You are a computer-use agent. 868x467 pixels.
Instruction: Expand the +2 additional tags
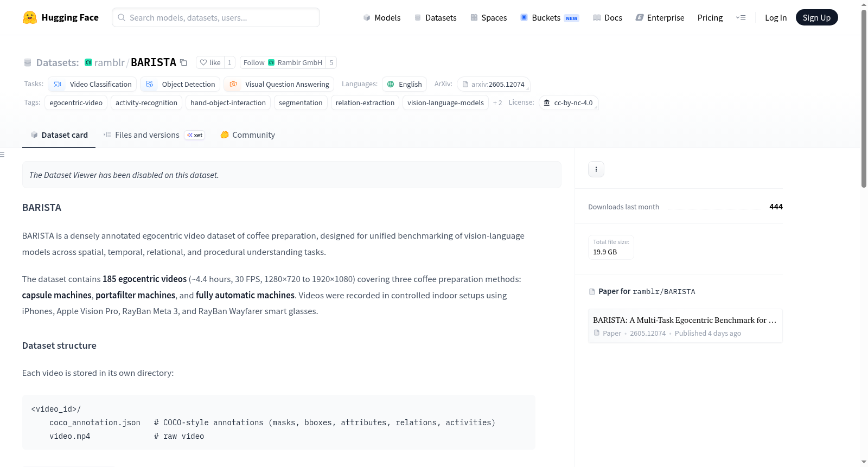(x=497, y=103)
